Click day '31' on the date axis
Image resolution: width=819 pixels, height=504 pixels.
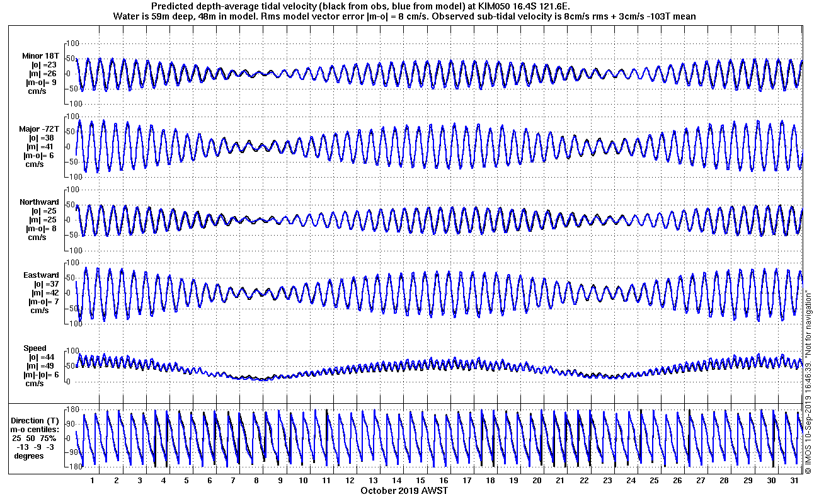click(794, 481)
